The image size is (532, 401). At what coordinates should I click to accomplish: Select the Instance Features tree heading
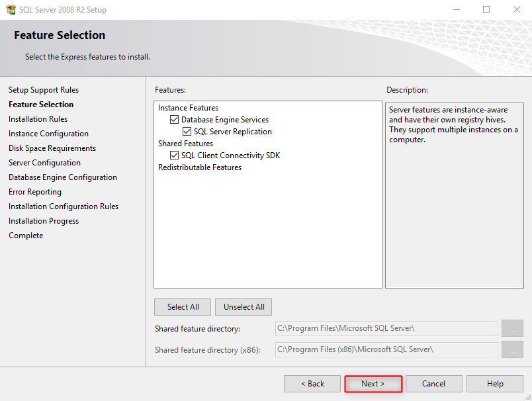pyautogui.click(x=188, y=108)
